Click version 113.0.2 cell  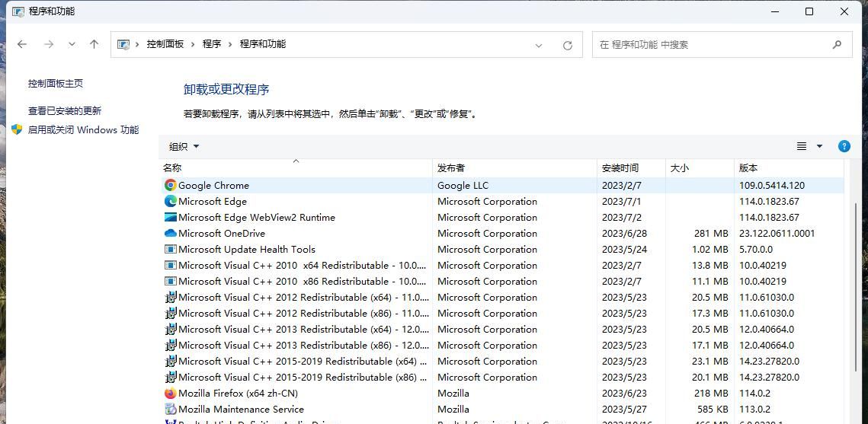(x=754, y=410)
